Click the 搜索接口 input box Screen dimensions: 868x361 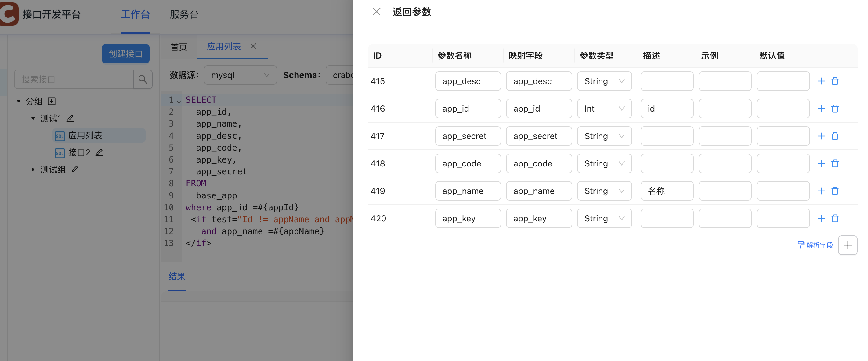point(74,80)
